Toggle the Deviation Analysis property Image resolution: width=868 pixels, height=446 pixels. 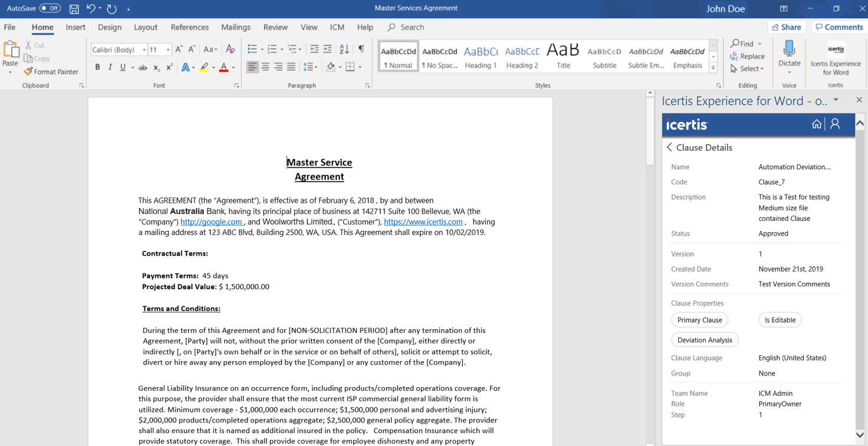click(x=705, y=340)
